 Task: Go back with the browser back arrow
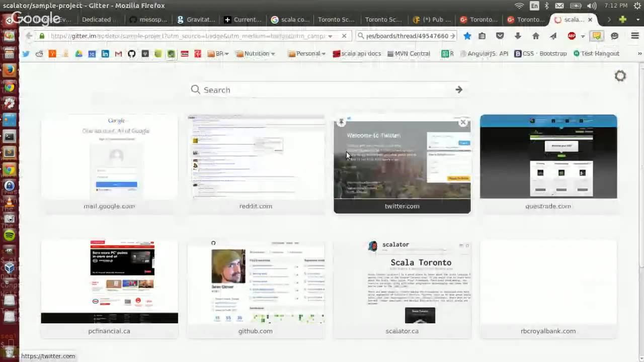[29, 36]
